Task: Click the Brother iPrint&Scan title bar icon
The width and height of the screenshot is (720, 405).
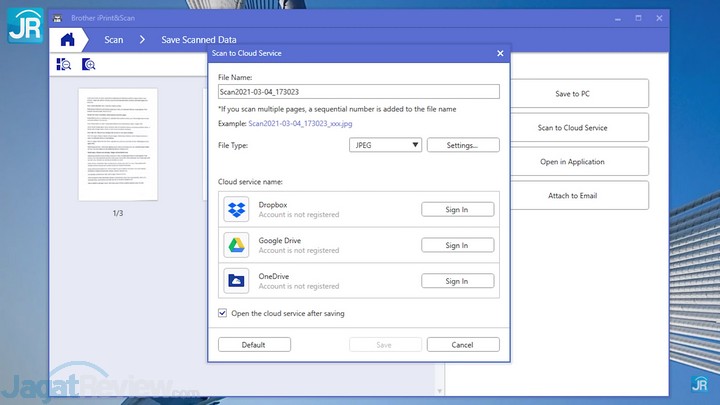Action: 56,18
